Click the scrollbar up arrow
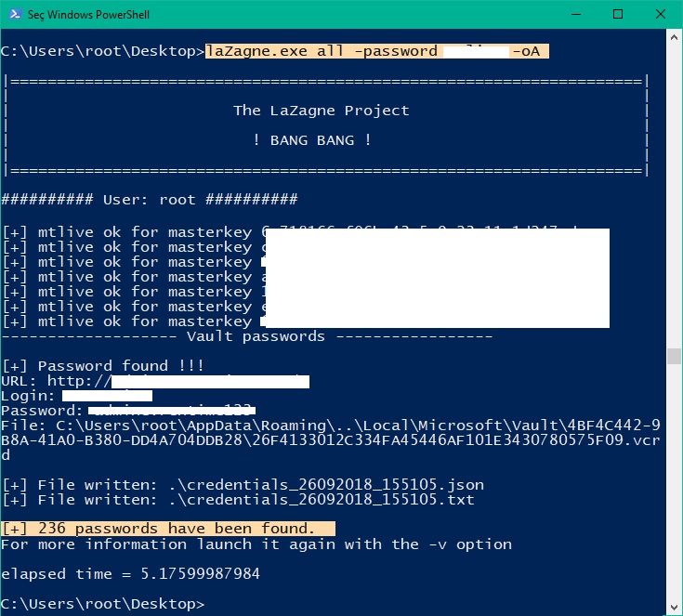The height and width of the screenshot is (616, 683). coord(674,37)
